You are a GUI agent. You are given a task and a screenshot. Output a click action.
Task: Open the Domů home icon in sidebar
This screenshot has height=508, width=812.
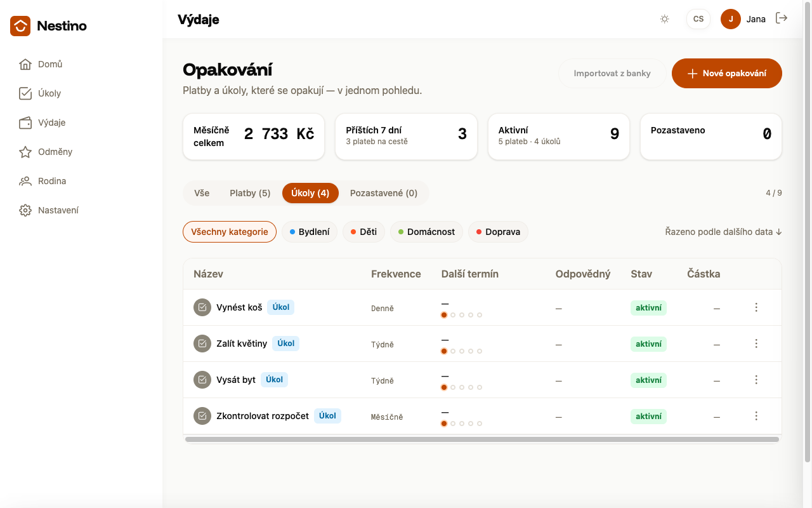click(25, 64)
